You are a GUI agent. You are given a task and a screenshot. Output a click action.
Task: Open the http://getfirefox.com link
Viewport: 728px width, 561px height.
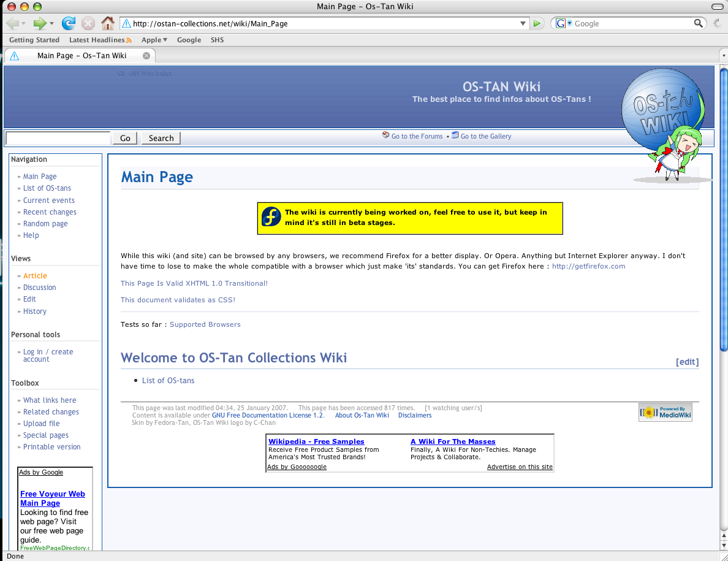pyautogui.click(x=588, y=266)
